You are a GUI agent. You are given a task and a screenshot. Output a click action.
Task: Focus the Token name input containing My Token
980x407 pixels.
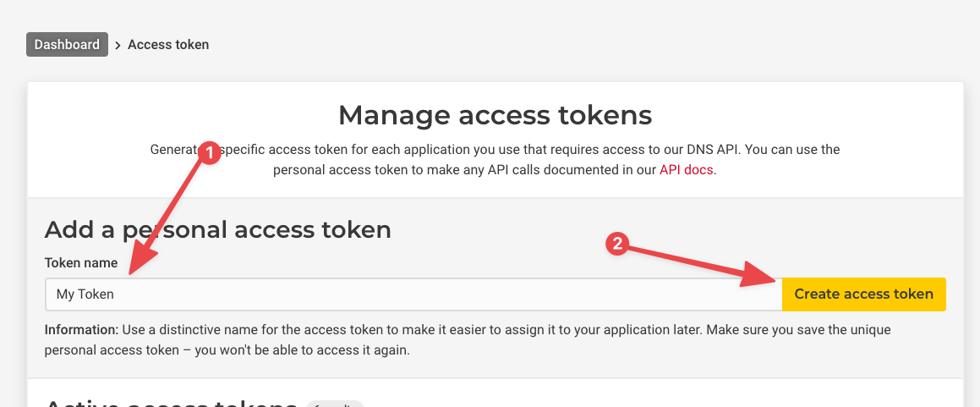coord(413,294)
